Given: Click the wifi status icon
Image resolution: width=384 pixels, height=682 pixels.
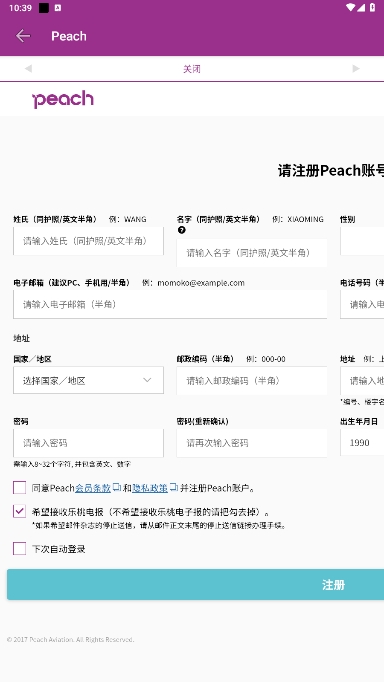Looking at the screenshot, I should pyautogui.click(x=351, y=8).
